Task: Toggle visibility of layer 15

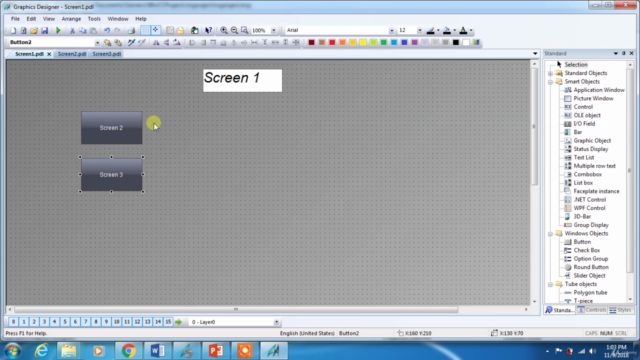Action: (168, 322)
